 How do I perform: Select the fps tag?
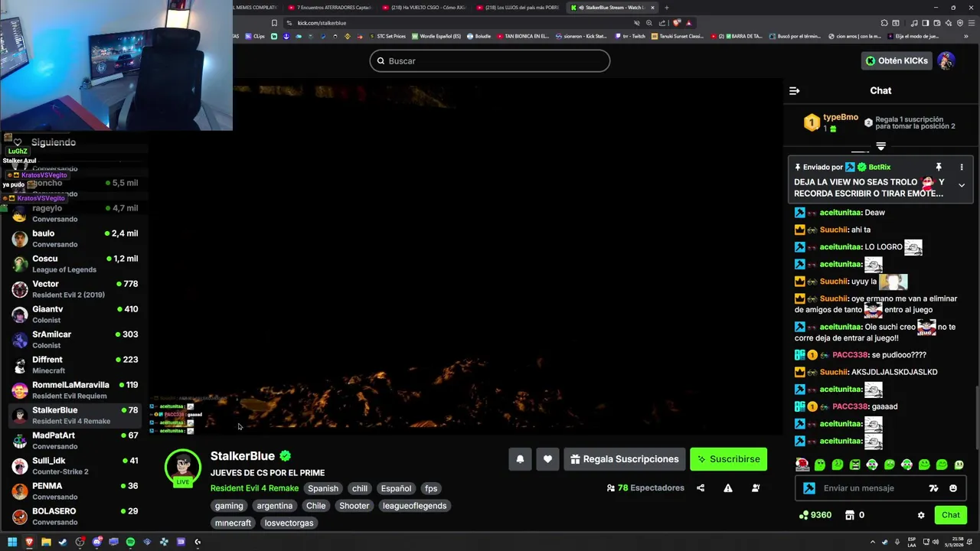pyautogui.click(x=431, y=488)
